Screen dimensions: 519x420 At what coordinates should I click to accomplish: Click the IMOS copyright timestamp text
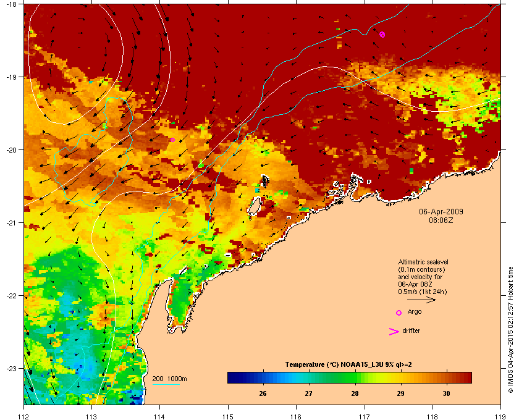[510, 330]
